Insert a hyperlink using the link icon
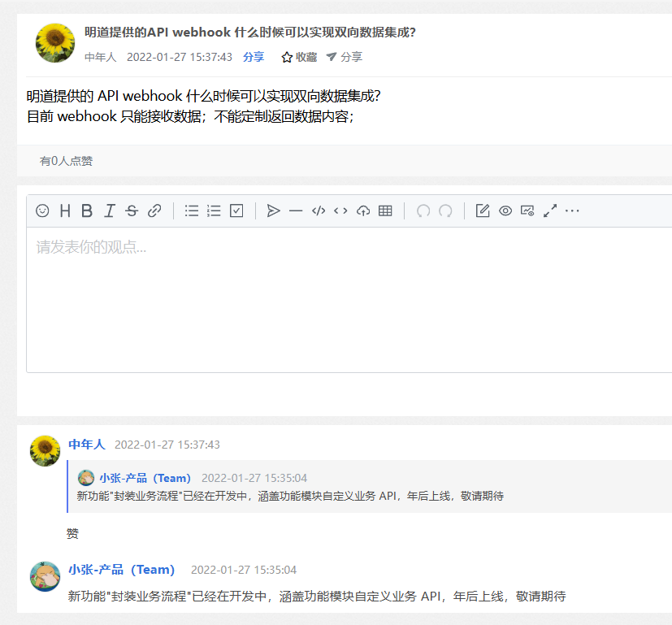 tap(154, 211)
